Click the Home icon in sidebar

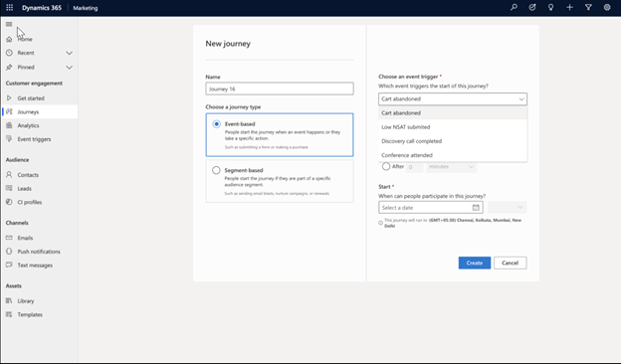coord(9,39)
